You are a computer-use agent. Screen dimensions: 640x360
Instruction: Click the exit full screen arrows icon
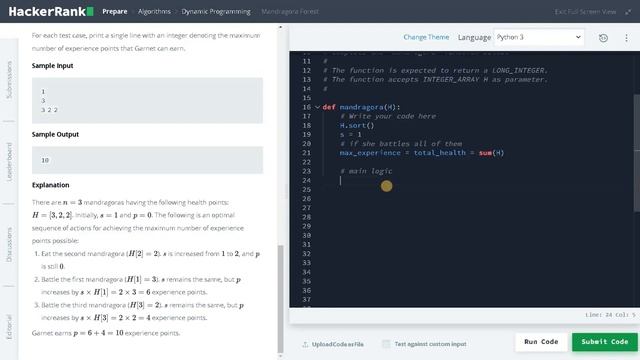click(x=628, y=12)
